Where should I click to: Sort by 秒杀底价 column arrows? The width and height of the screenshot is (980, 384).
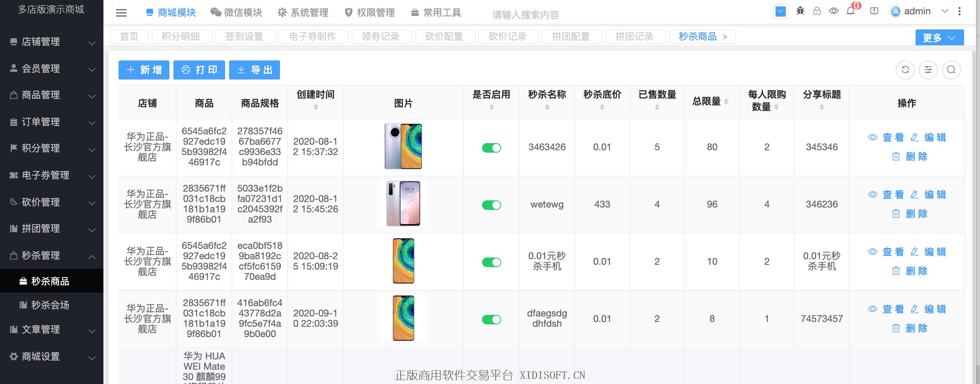click(x=602, y=107)
